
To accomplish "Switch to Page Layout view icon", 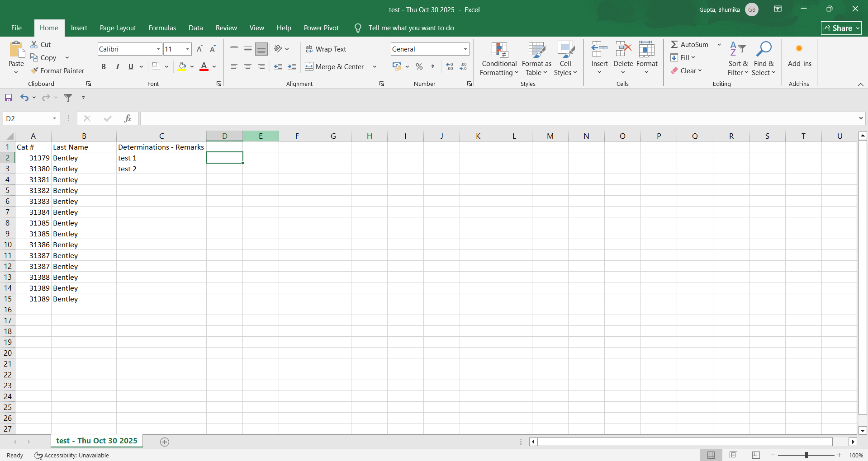I will point(733,455).
